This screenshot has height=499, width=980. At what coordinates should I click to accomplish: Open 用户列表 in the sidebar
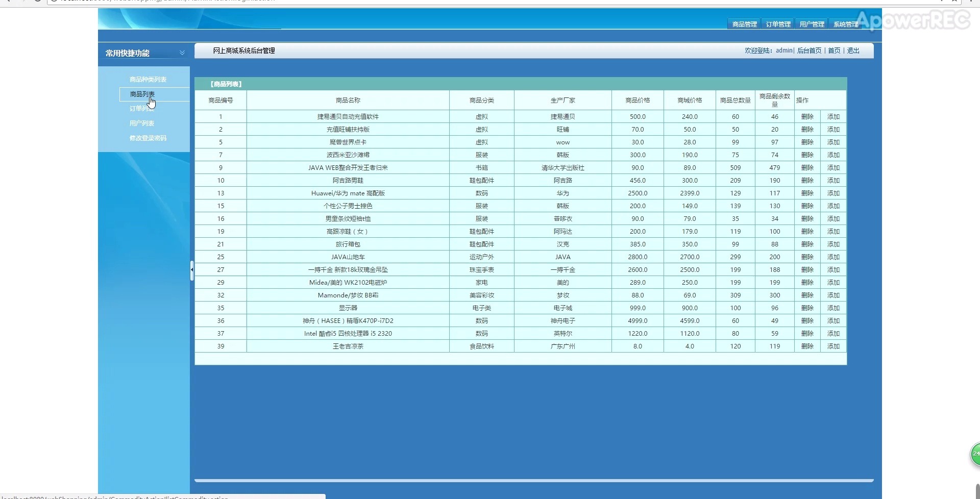pyautogui.click(x=142, y=123)
